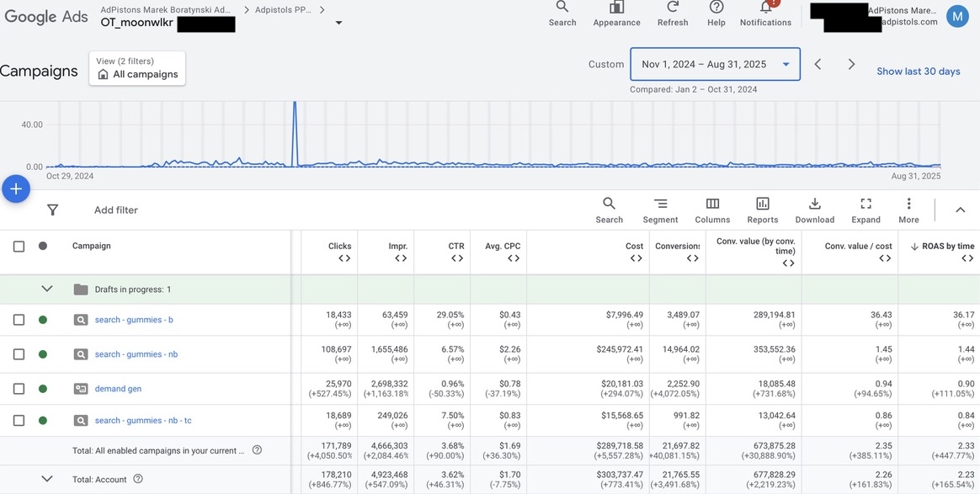This screenshot has width=980, height=494.
Task: Open the Segment options
Action: [x=660, y=210]
